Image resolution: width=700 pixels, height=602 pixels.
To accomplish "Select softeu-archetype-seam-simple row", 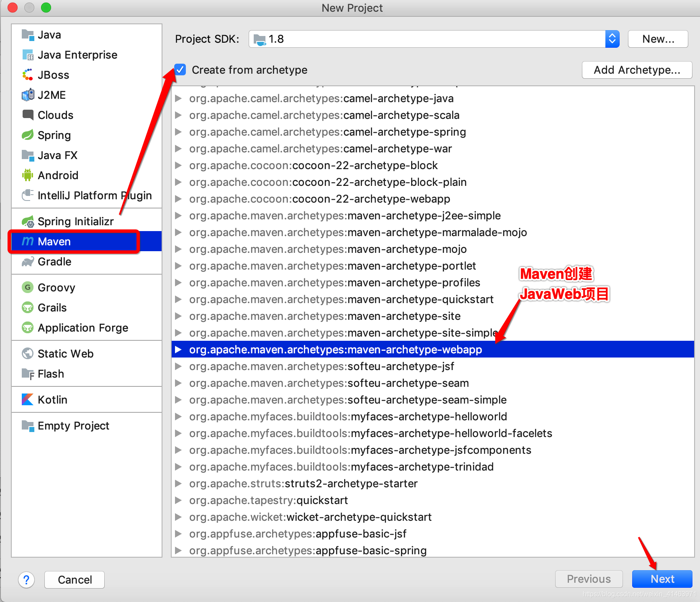I will coord(433,400).
